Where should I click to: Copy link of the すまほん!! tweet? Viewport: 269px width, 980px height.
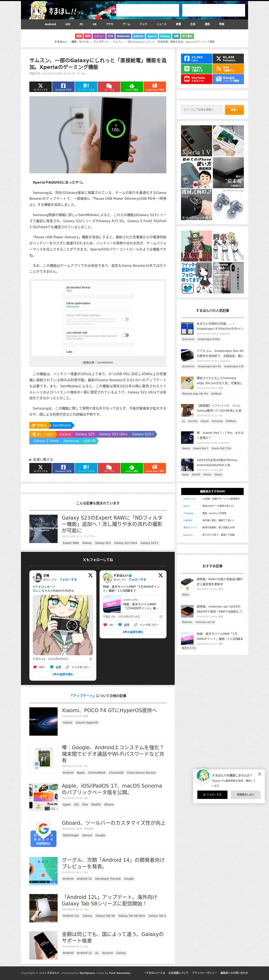pyautogui.click(x=146, y=625)
